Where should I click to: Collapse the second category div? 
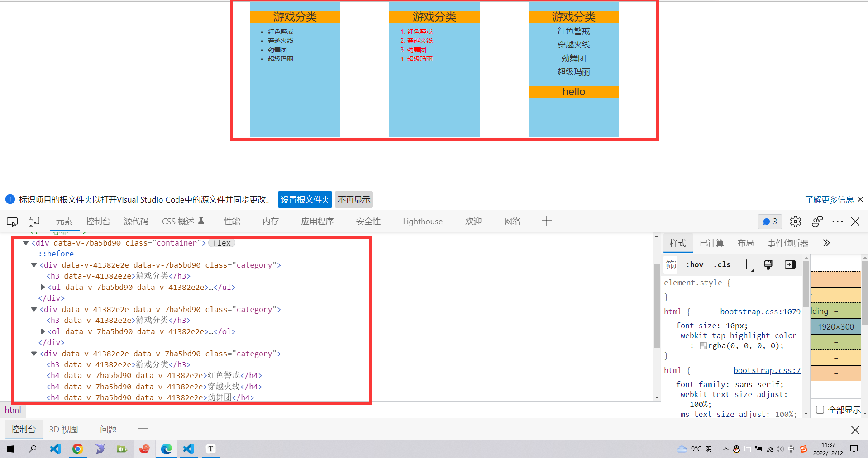[34, 309]
